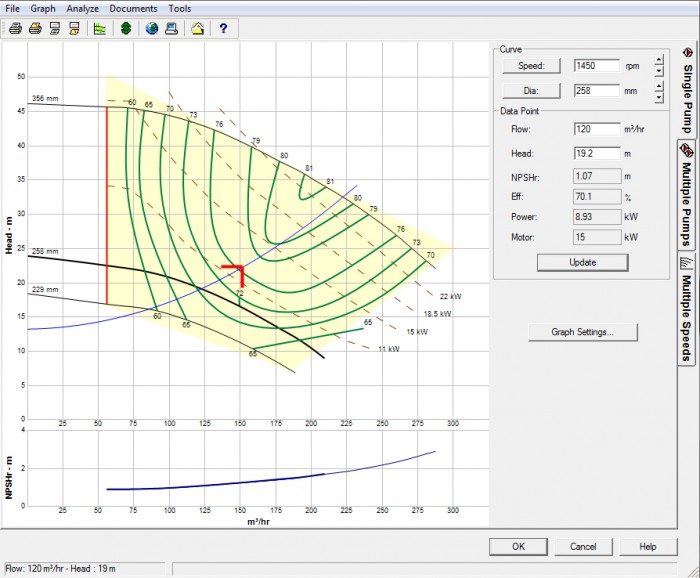Click the Head - m axis label

[x=9, y=236]
